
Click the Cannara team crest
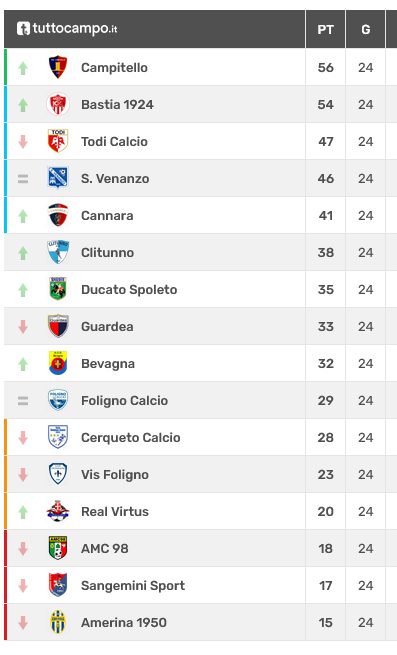pos(58,215)
